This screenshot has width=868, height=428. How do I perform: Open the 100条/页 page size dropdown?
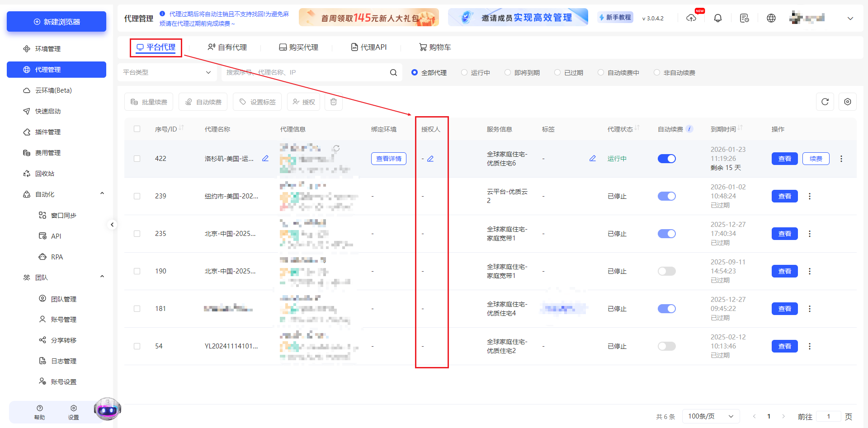(x=711, y=416)
